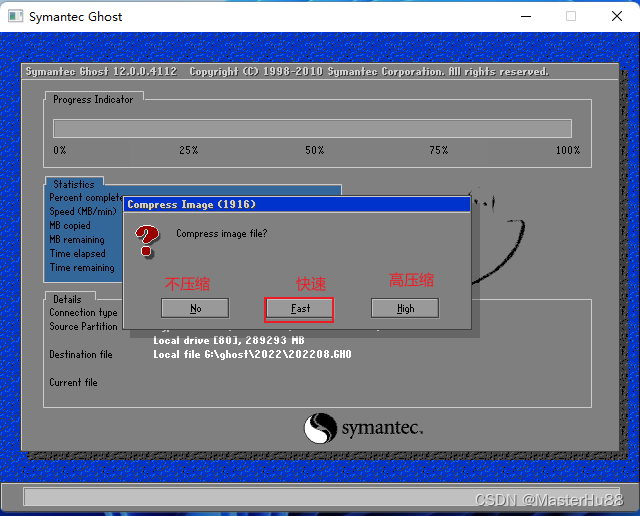Click the 100% progress marker

(x=568, y=150)
